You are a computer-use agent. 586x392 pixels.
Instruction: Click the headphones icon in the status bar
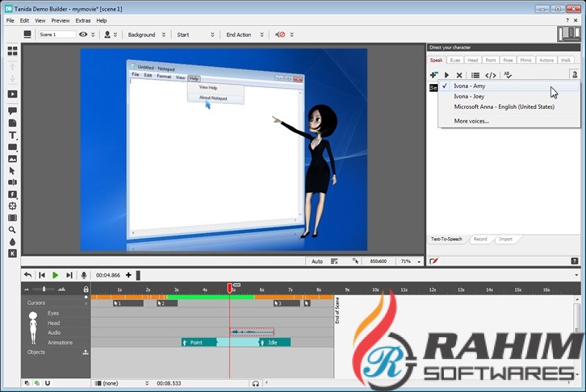click(x=256, y=383)
